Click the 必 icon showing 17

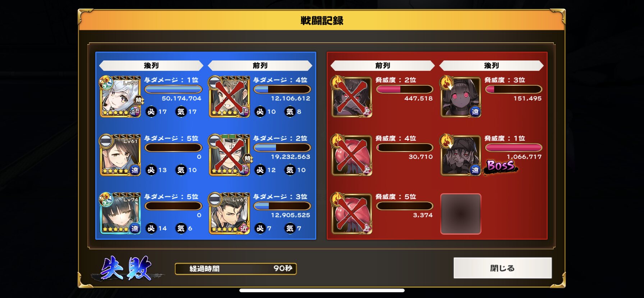[x=151, y=112]
